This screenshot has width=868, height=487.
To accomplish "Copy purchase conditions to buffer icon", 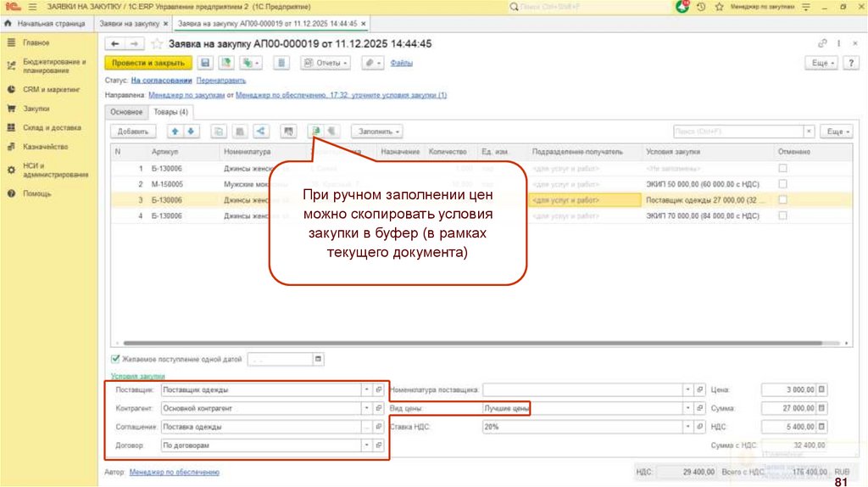I will point(315,132).
